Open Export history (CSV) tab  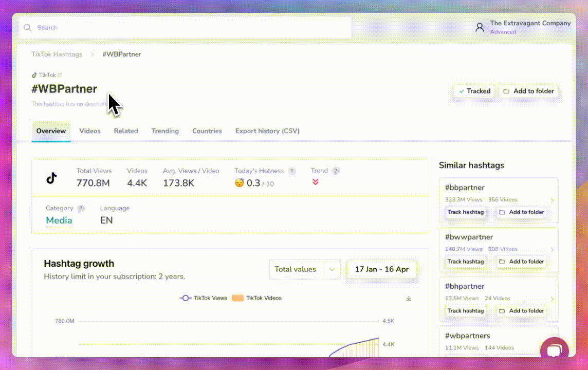click(x=267, y=131)
